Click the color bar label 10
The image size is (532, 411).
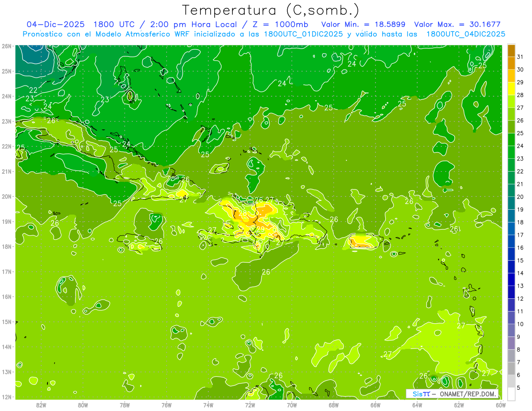520,324
